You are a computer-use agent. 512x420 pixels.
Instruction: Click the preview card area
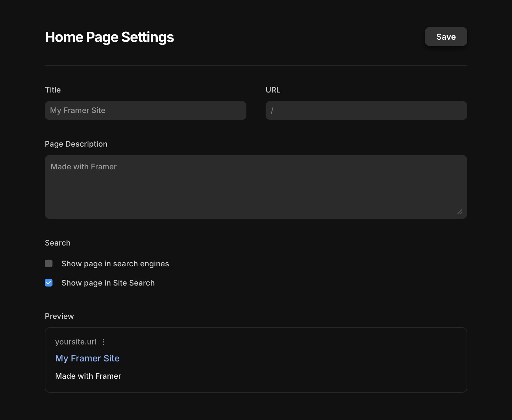click(x=256, y=360)
